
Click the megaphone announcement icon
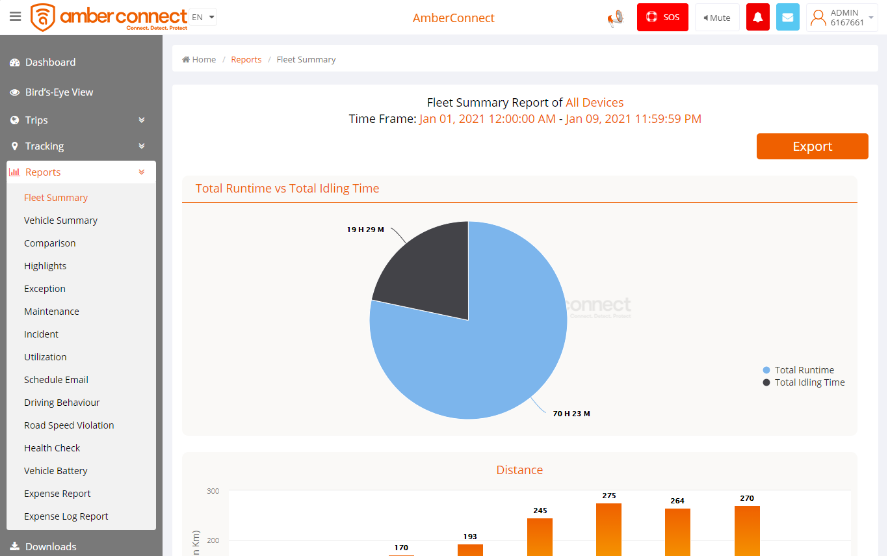(615, 18)
